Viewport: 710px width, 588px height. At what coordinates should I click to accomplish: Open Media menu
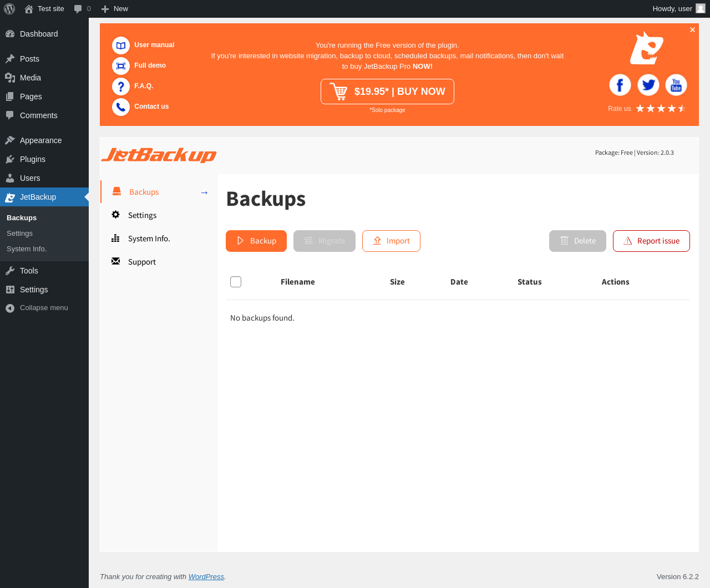click(x=44, y=78)
